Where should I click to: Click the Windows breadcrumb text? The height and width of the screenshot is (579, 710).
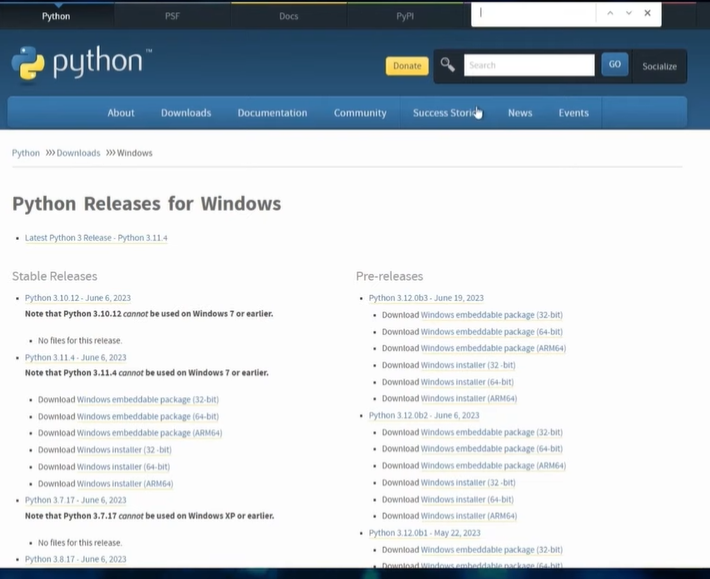pos(134,153)
